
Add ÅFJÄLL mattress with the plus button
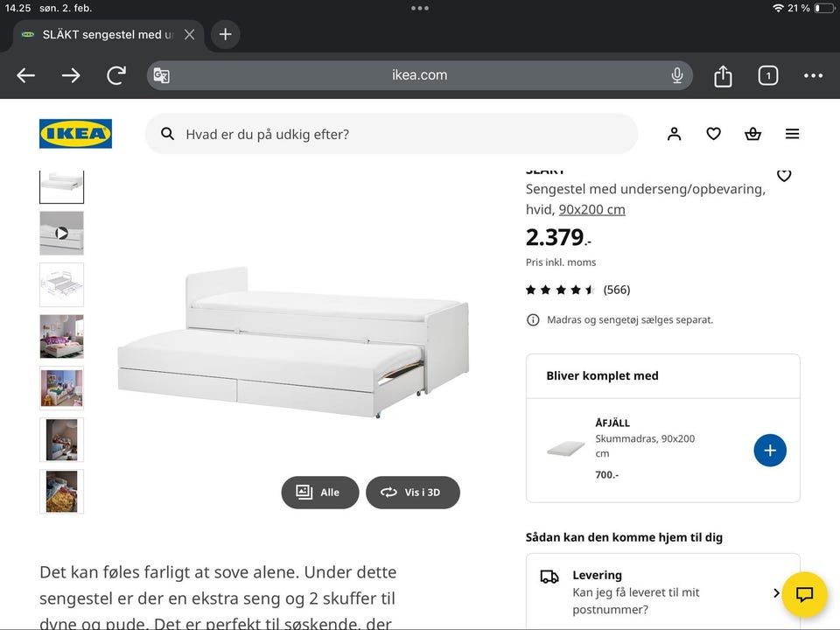click(x=770, y=451)
